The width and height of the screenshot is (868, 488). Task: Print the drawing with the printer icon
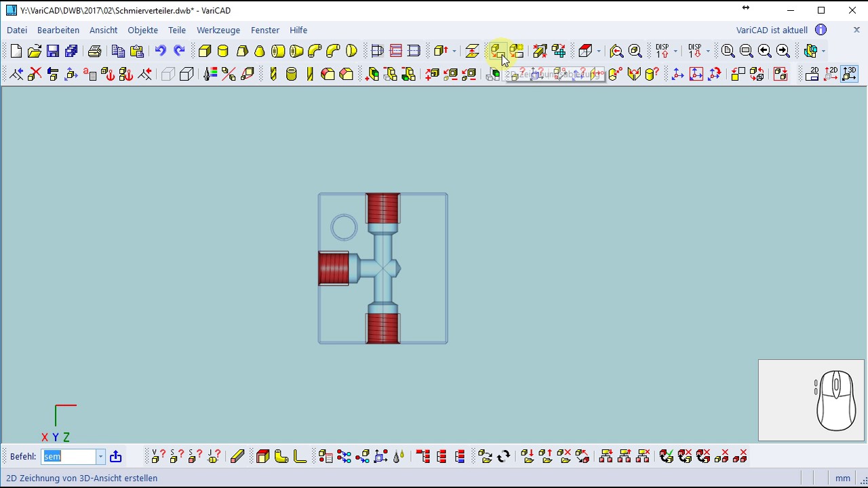pyautogui.click(x=95, y=51)
